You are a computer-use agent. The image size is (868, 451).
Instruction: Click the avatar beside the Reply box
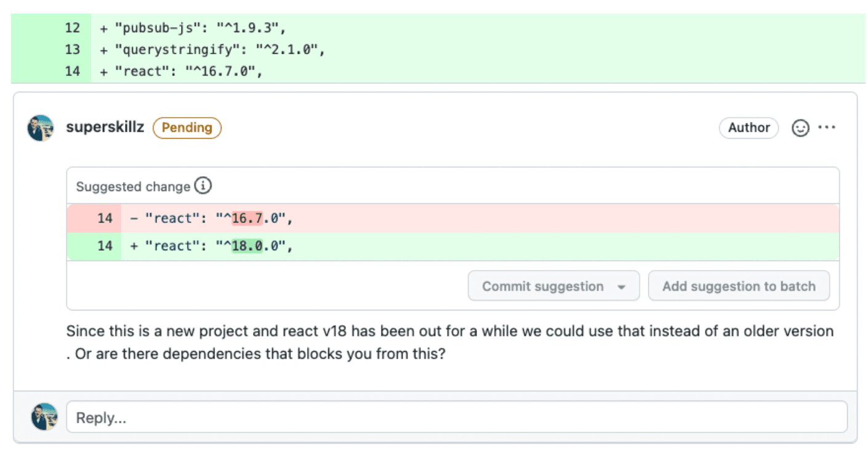[x=44, y=417]
